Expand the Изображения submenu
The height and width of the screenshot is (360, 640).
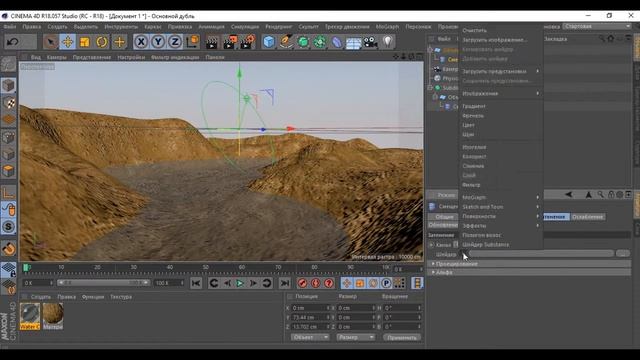coord(501,93)
